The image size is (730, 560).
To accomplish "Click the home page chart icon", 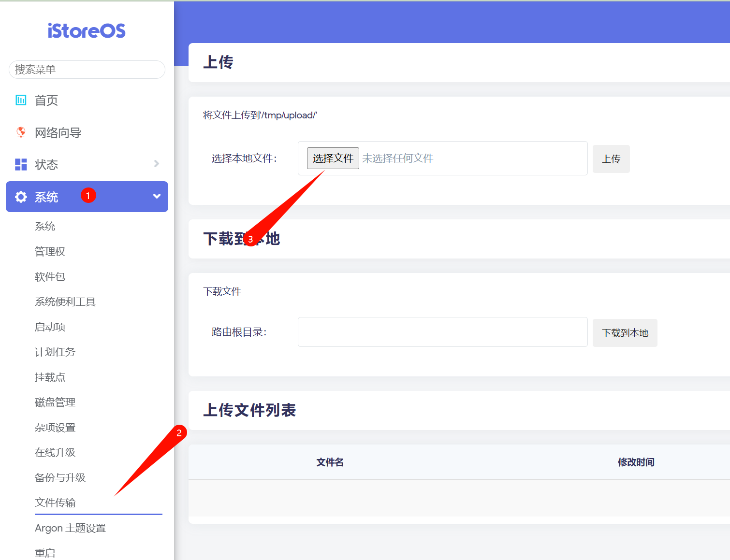I will pyautogui.click(x=21, y=100).
